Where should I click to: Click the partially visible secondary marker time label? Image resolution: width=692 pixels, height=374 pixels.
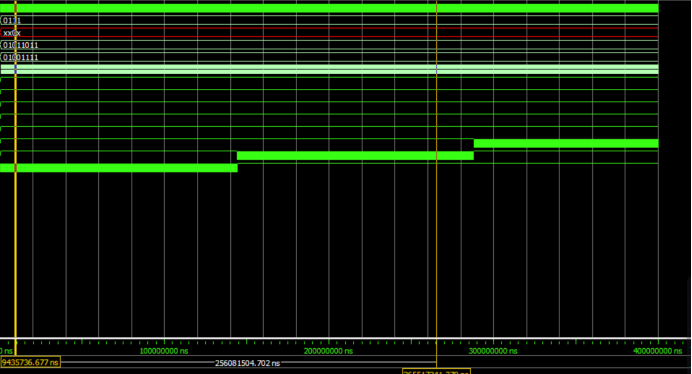click(436, 371)
